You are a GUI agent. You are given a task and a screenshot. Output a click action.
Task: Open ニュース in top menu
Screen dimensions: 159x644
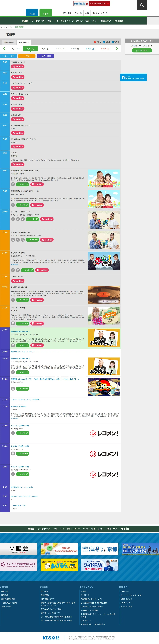click(78, 13)
